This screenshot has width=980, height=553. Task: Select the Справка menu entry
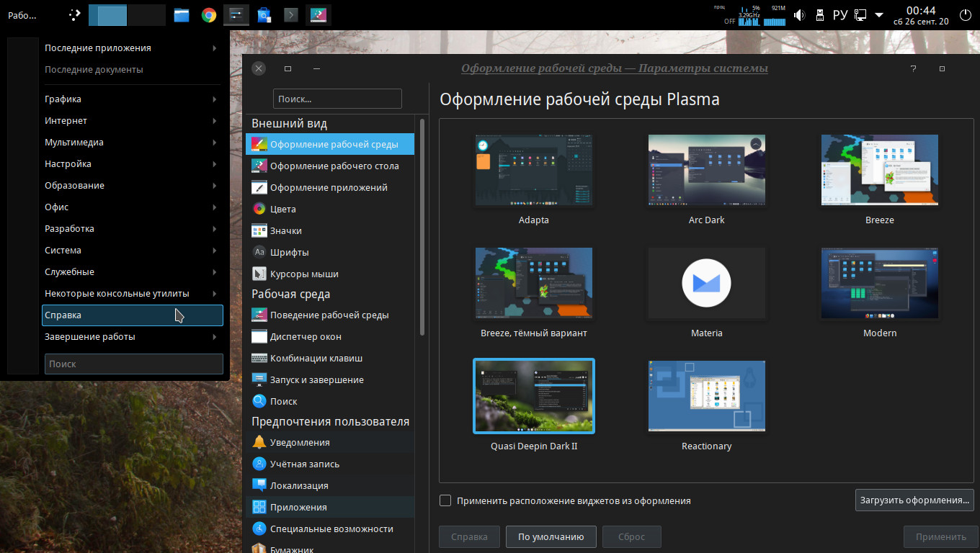pyautogui.click(x=132, y=315)
